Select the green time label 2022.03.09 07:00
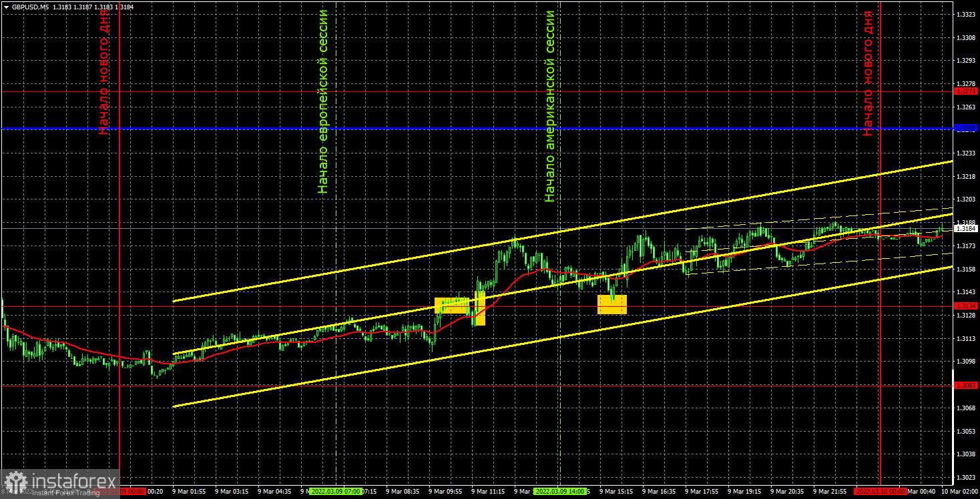The height and width of the screenshot is (499, 980). (336, 491)
